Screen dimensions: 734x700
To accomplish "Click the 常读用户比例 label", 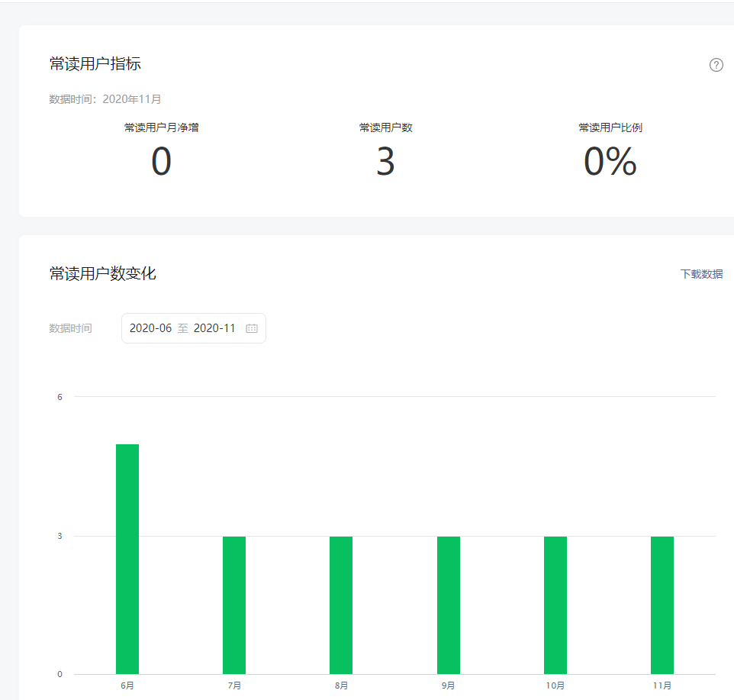I will tap(610, 127).
